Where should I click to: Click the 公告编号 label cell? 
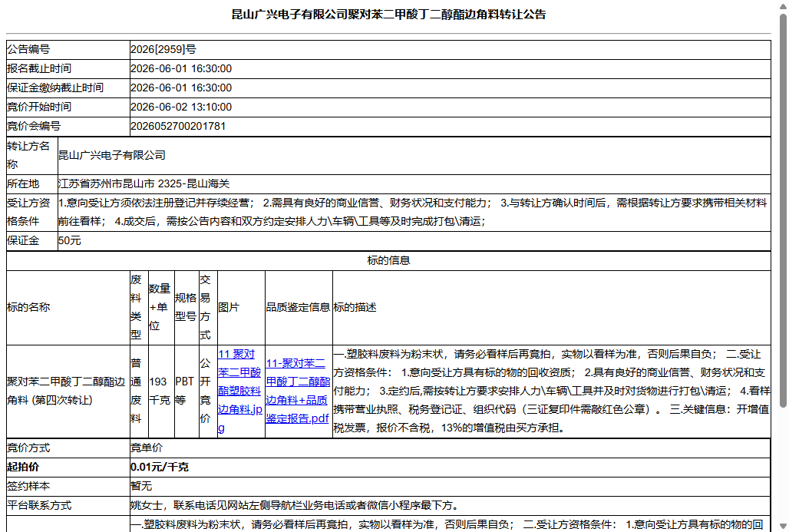pos(68,50)
